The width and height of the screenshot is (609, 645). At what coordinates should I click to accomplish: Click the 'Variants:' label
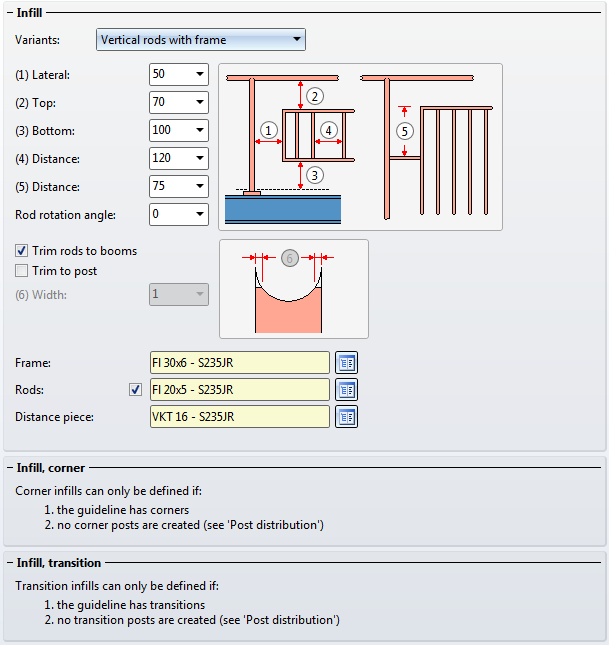pos(37,40)
